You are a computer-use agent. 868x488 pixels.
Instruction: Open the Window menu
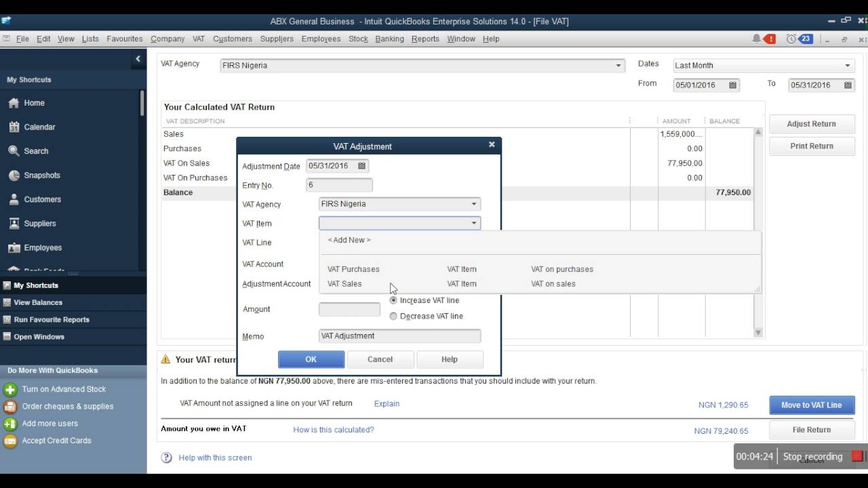[x=461, y=39]
